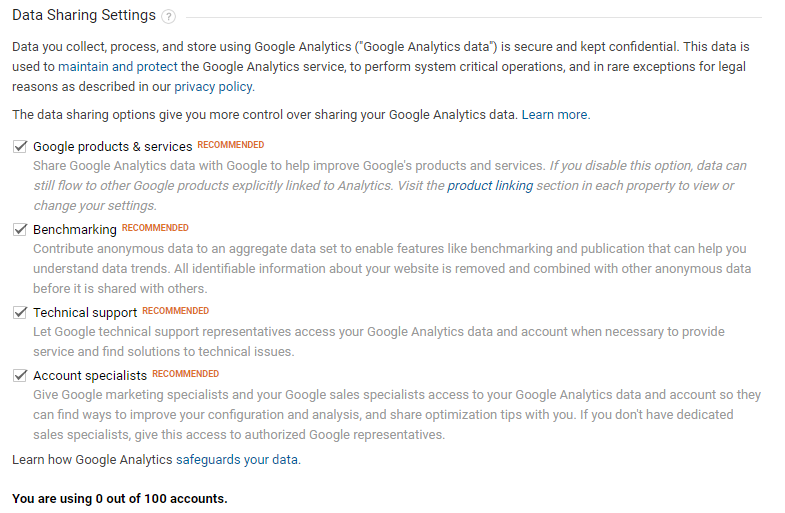Follow the "Learn more" link
This screenshot has width=785, height=513.
(x=555, y=115)
